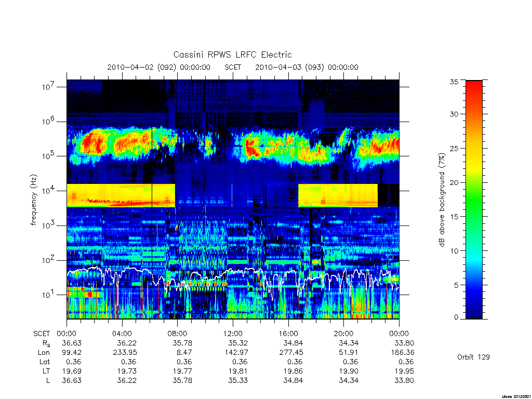Click the yellow high-intensity band near 00:00 at 10^4 Hz
The height and width of the screenshot is (399, 532).
click(x=121, y=196)
